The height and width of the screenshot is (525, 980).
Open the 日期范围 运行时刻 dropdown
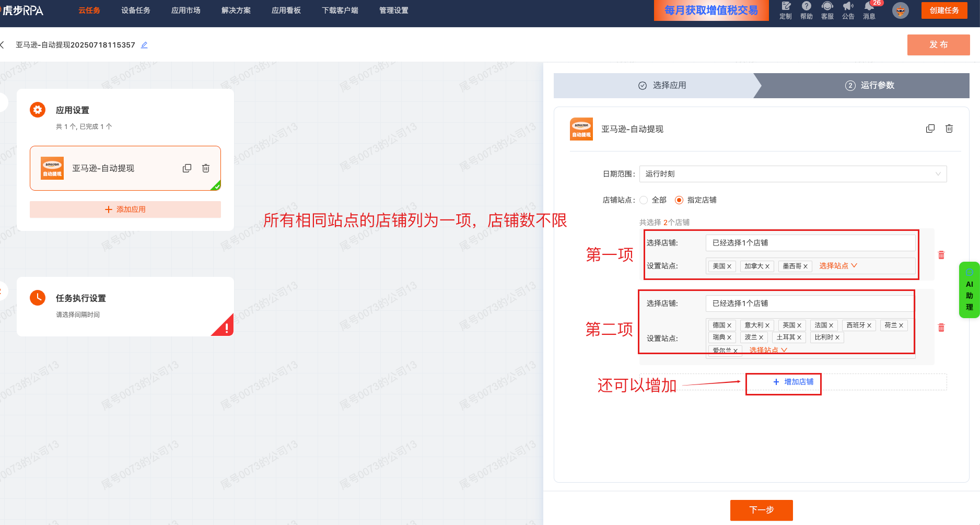coord(793,174)
